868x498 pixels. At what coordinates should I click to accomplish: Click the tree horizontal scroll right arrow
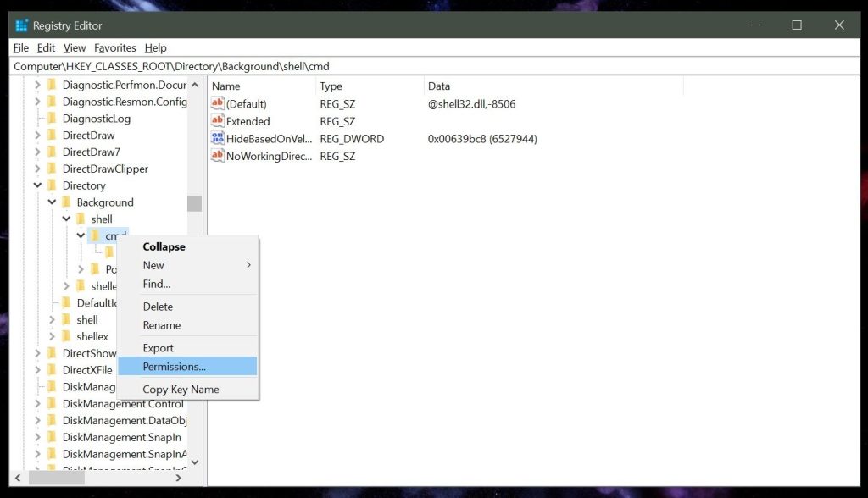click(178, 478)
